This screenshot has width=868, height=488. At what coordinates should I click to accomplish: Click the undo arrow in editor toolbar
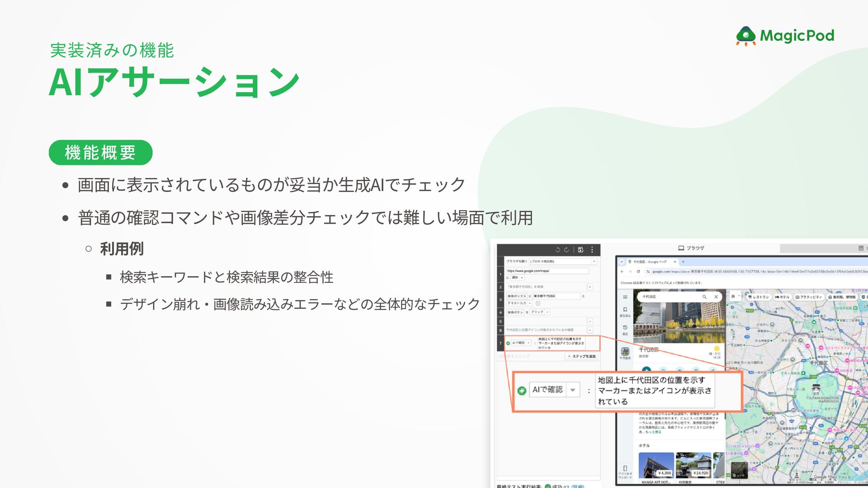[557, 249]
